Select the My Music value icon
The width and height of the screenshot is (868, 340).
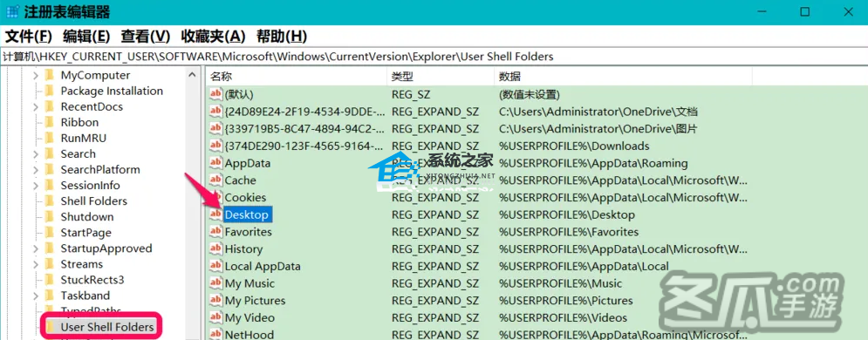tap(215, 283)
